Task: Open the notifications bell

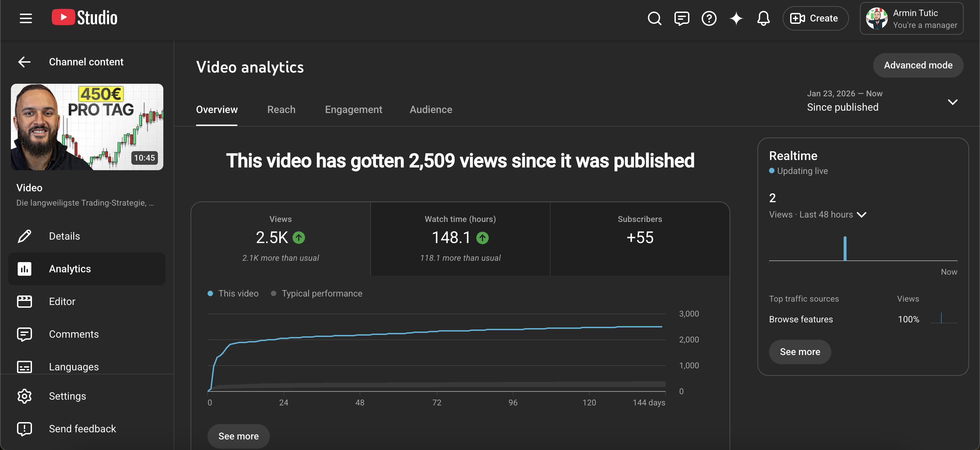Action: 763,18
